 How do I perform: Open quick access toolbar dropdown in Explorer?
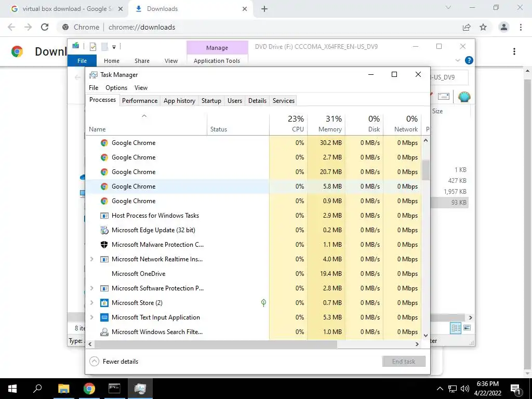(114, 47)
